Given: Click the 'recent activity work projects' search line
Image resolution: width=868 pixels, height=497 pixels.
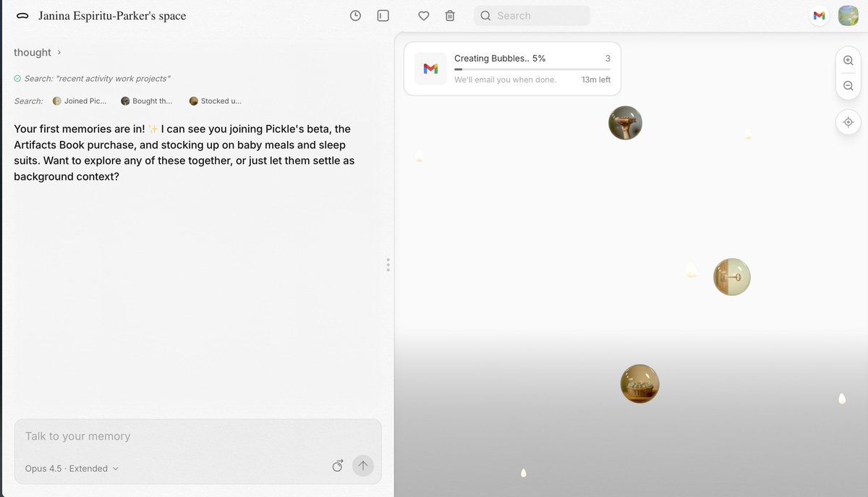Looking at the screenshot, I should (x=92, y=78).
